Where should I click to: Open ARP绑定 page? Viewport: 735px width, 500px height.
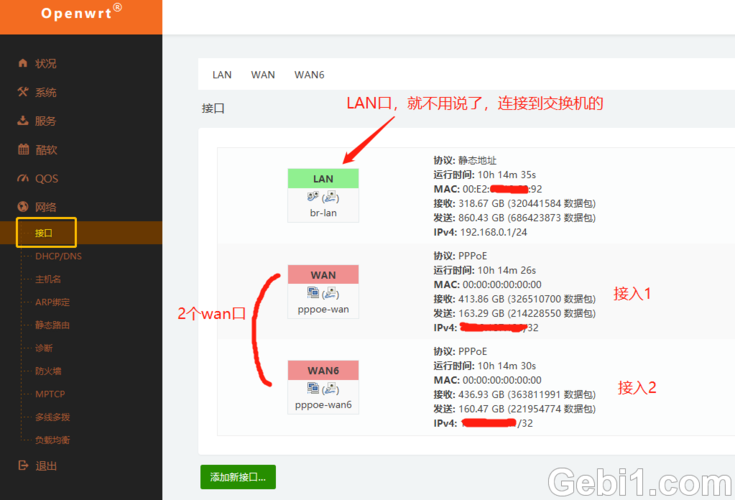(52, 302)
